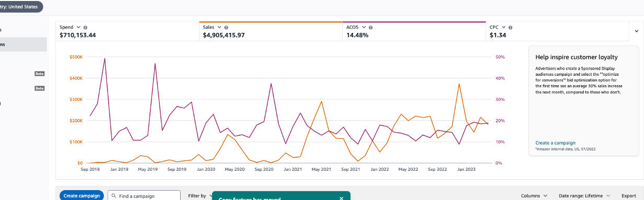Click the search magnifier icon

(x=114, y=196)
